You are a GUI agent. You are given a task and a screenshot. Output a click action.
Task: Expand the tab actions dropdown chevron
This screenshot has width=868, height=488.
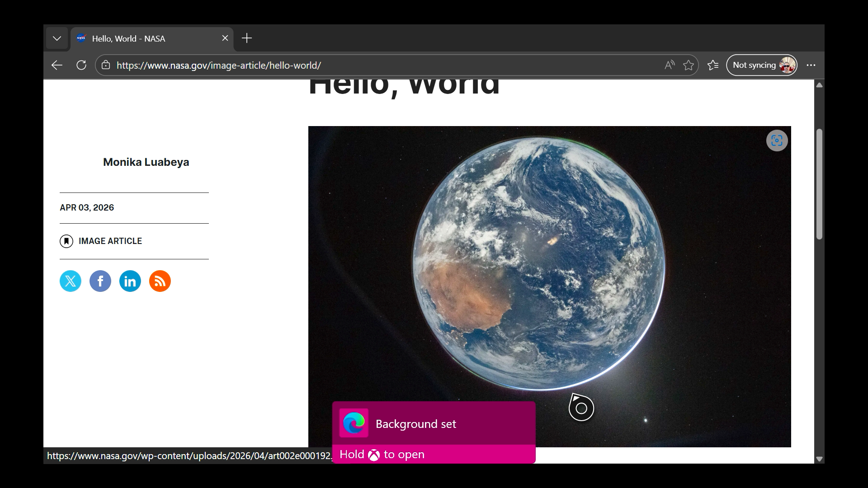[57, 38]
